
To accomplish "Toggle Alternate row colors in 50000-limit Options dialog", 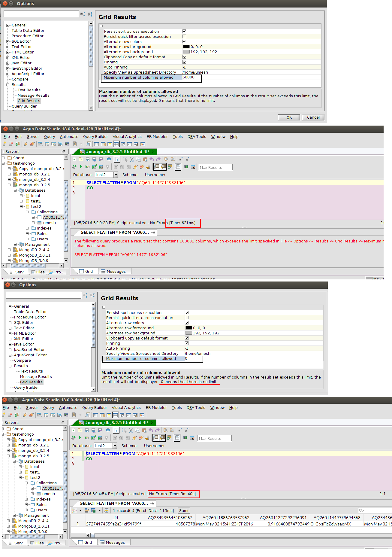I will click(x=184, y=41).
